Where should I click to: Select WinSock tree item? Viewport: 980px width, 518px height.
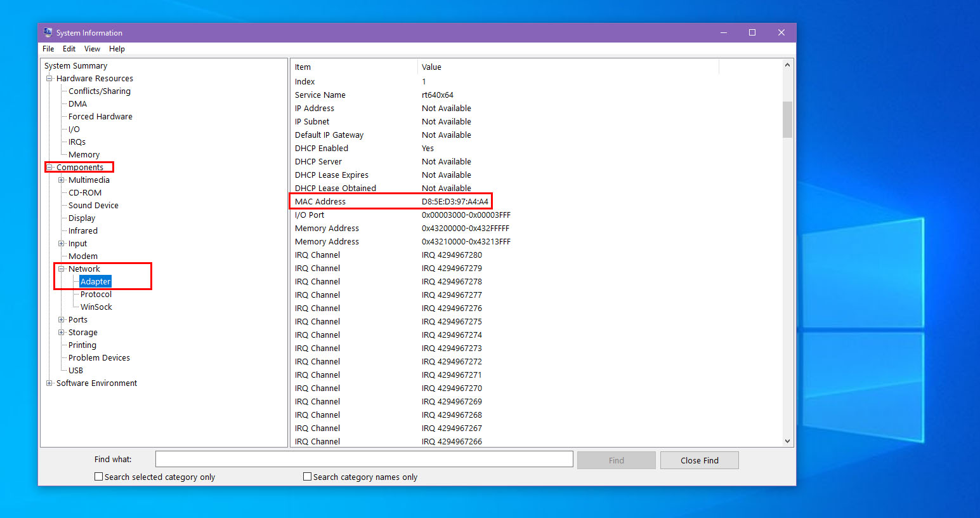point(96,307)
